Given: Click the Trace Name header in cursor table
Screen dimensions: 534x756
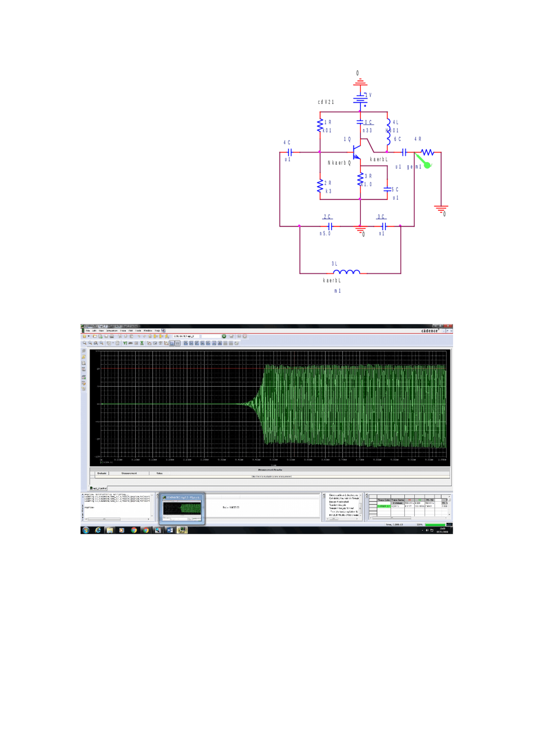Looking at the screenshot, I should pos(397,500).
